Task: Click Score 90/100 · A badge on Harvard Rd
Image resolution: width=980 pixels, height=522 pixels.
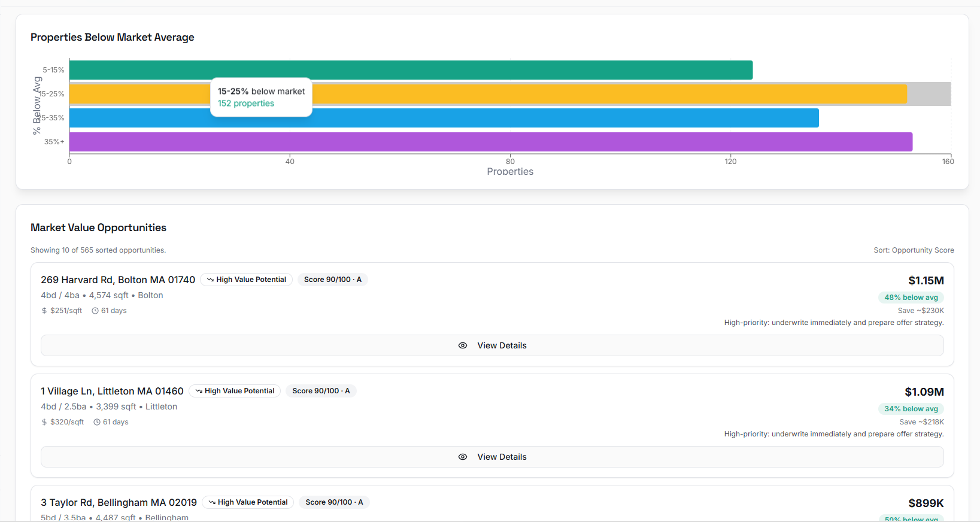Action: click(x=333, y=280)
